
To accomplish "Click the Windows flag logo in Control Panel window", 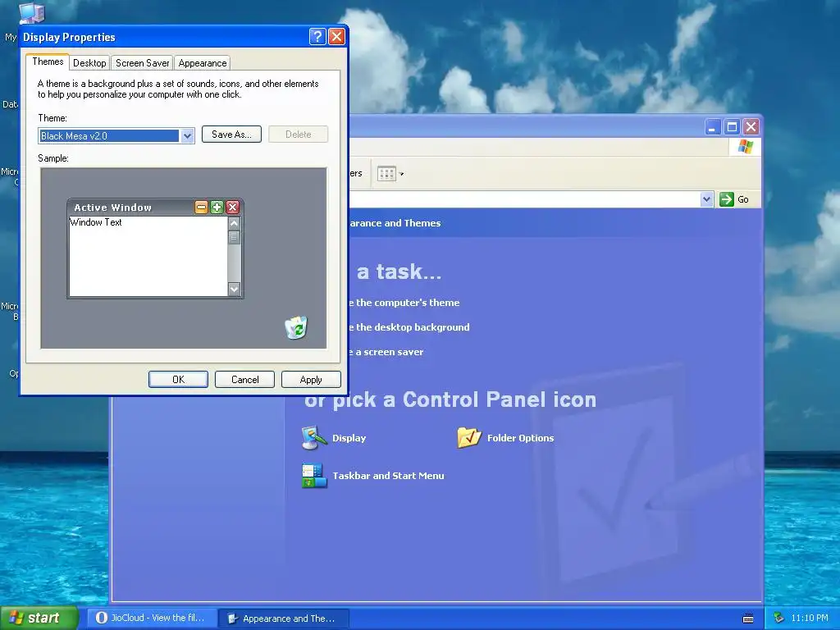I will click(x=746, y=146).
